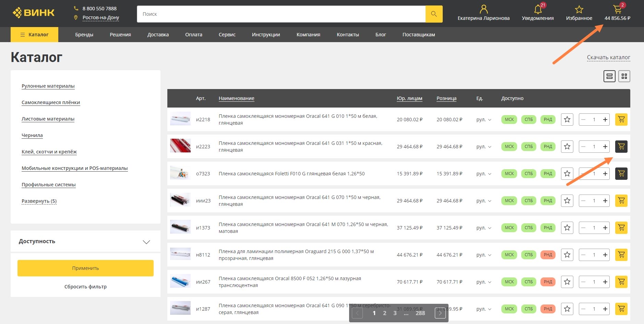Screen dimensions: 644x324
Task: Open the Решения menu item
Action: click(120, 35)
